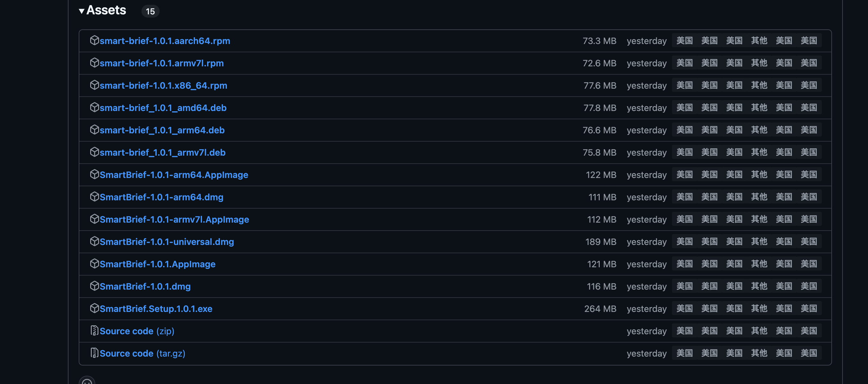Click package icon beside smart-brief-1.0.1.aarch64.rpm
This screenshot has height=384, width=868.
(94, 41)
